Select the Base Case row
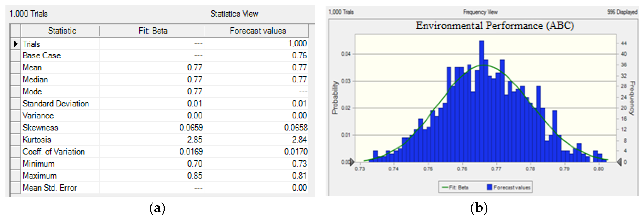 (x=42, y=55)
